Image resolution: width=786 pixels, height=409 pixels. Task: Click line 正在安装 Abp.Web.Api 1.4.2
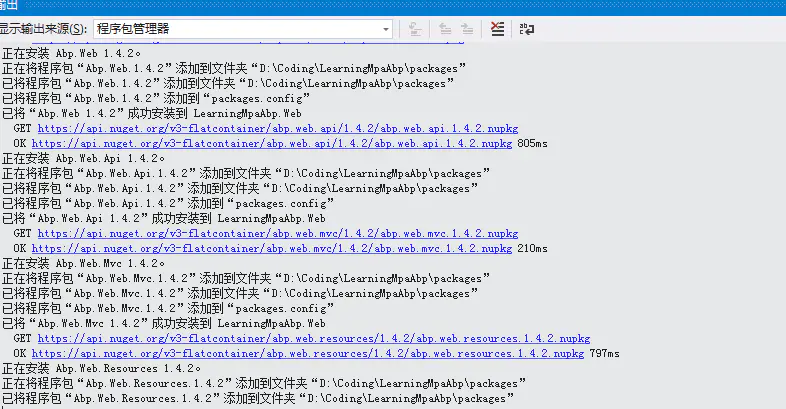click(84, 158)
